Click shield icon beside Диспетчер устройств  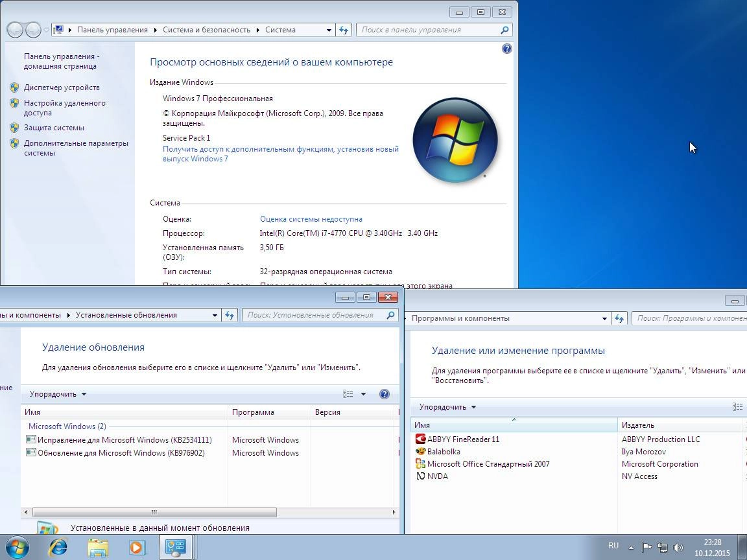(x=14, y=87)
